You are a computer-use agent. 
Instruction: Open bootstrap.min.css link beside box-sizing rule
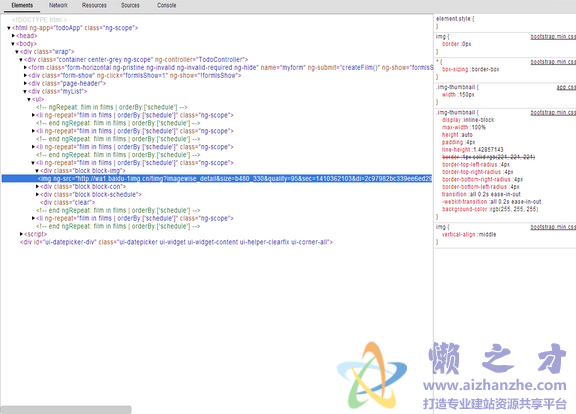pos(553,62)
